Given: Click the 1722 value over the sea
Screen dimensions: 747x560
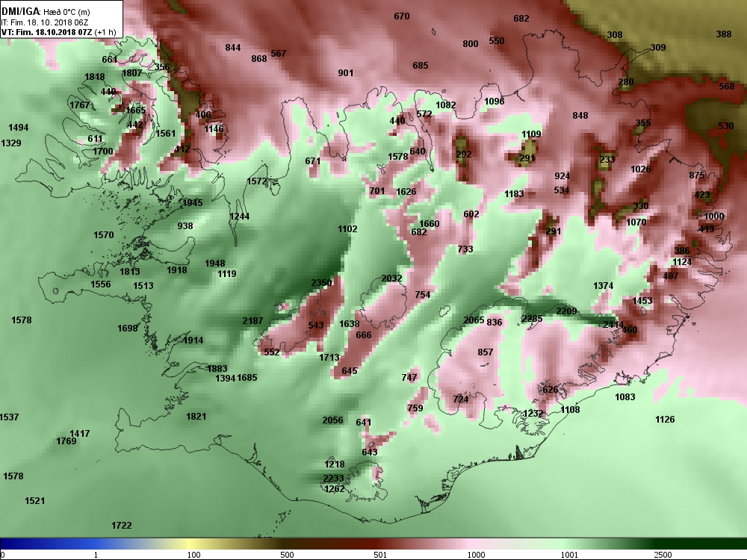Looking at the screenshot, I should [122, 526].
